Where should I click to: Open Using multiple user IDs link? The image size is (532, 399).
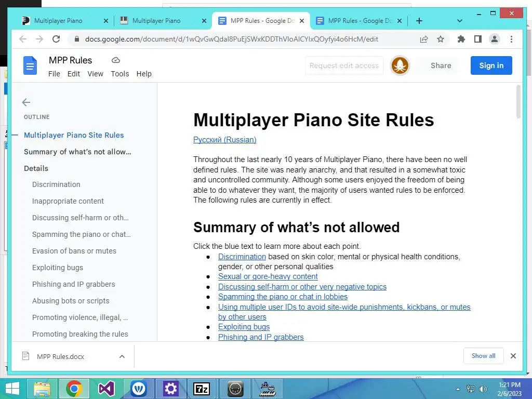pos(344,312)
